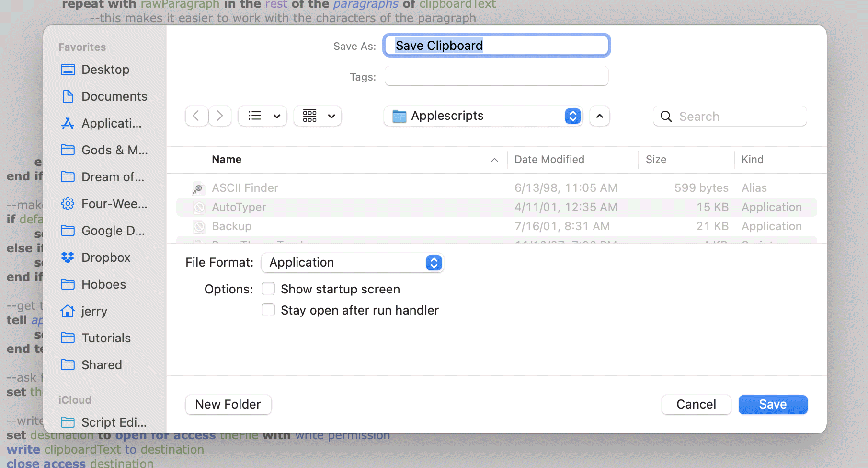
Task: Select Dropbox in the sidebar
Action: (105, 257)
